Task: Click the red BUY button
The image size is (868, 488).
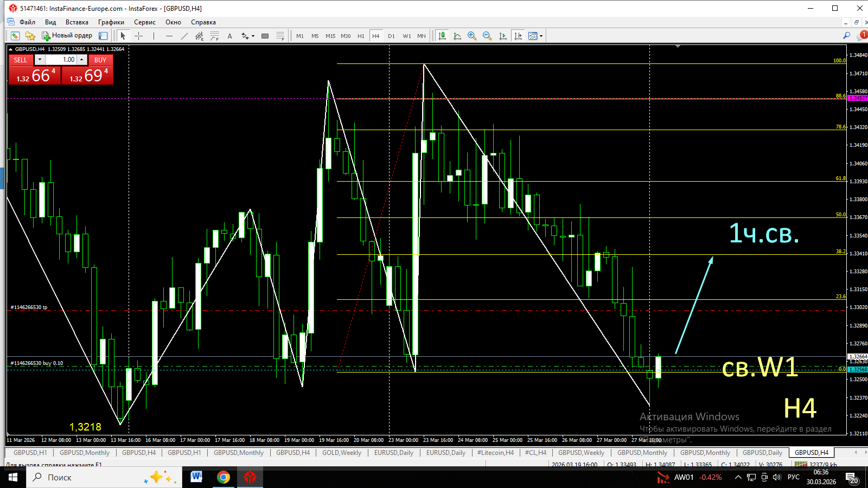Action: click(x=100, y=60)
